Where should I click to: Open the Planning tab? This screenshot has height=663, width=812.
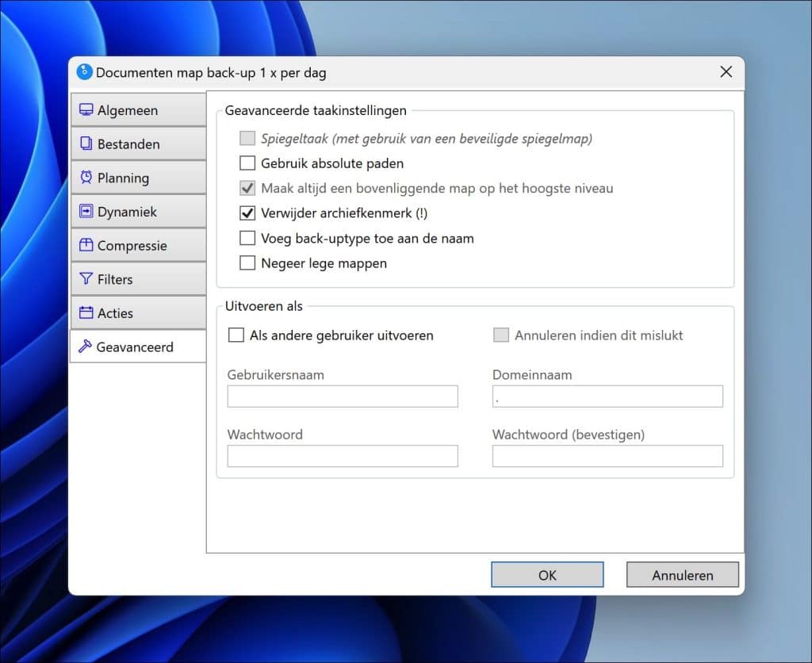pos(138,177)
